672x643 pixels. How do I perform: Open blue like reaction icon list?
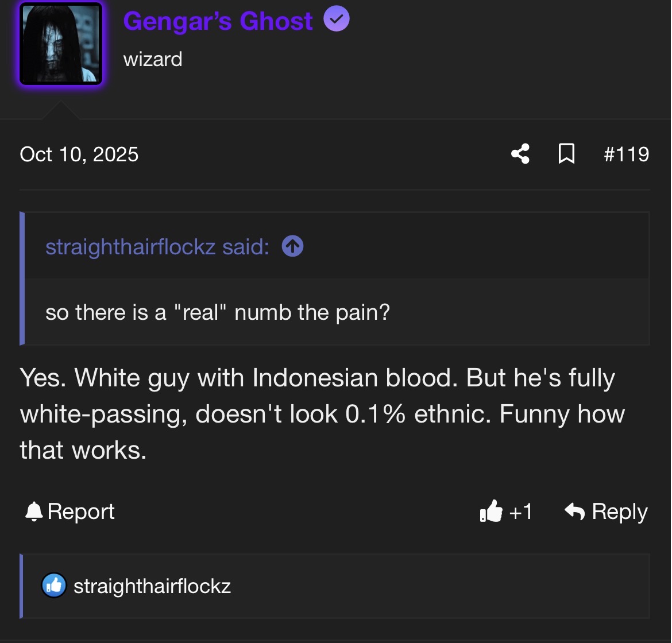pos(54,586)
